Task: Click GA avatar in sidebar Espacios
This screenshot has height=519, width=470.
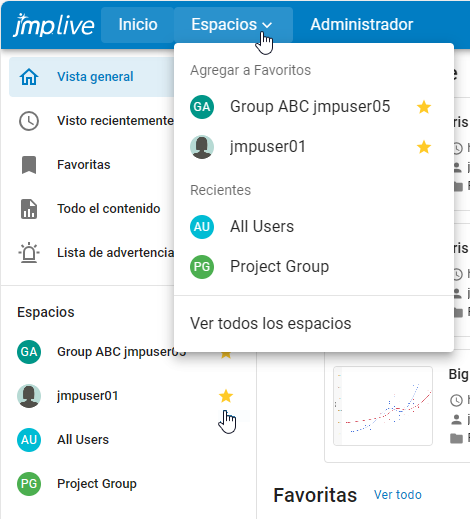Action: point(29,352)
